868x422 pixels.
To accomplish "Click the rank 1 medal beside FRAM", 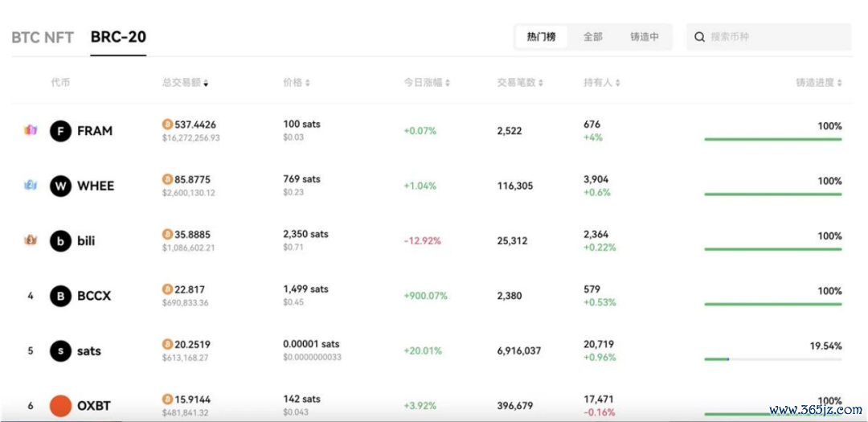I will [31, 131].
